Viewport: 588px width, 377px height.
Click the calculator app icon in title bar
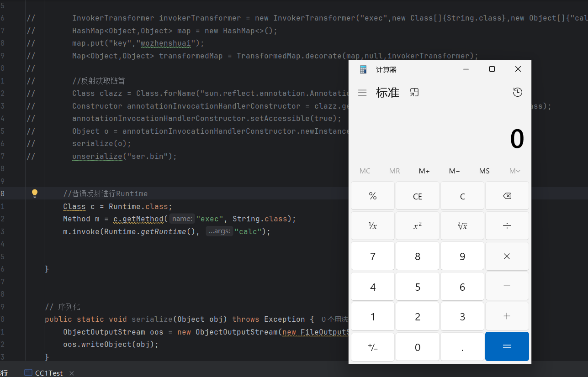click(363, 69)
